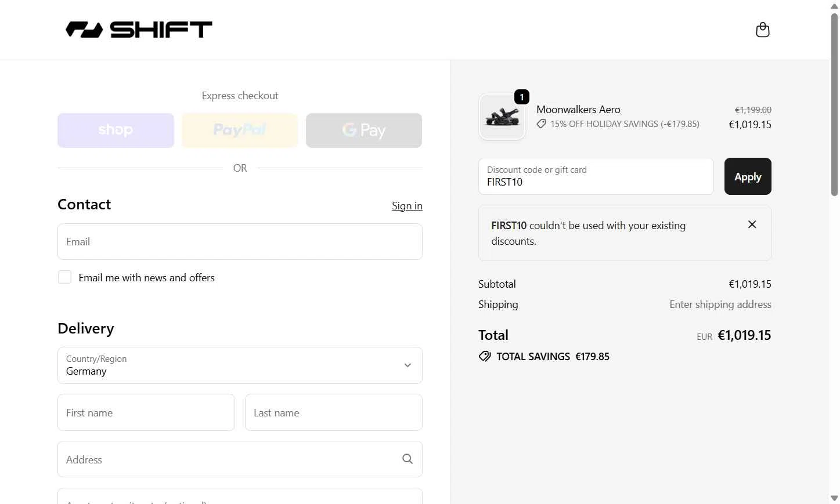Click the page vertical scrollbar thumb
Image resolution: width=840 pixels, height=504 pixels.
pos(834,104)
